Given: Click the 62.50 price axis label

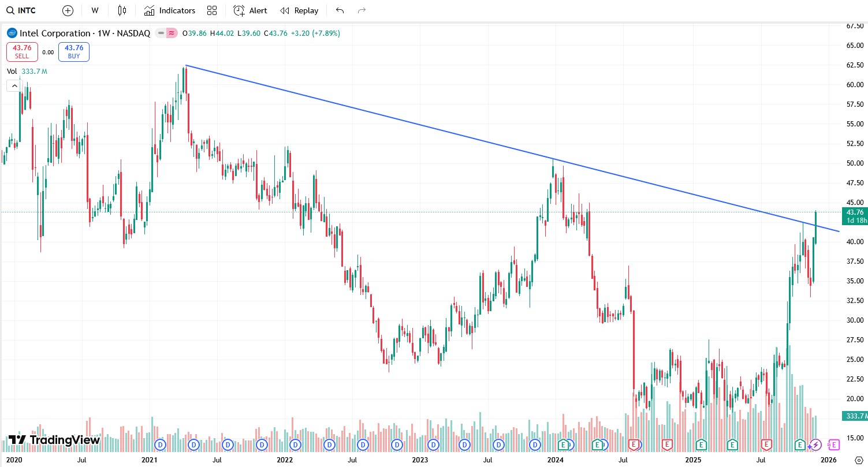Looking at the screenshot, I should (x=855, y=65).
